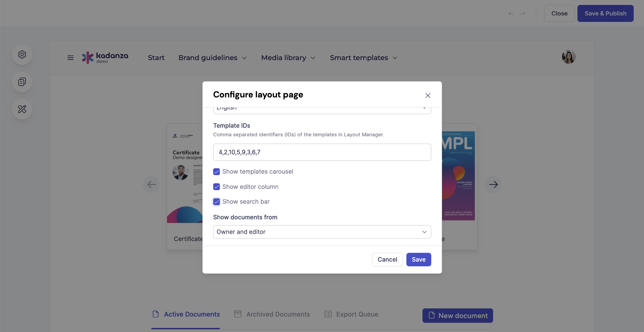The image size is (644, 332).
Task: Open the settings gear in the sidebar
Action: pos(22,55)
